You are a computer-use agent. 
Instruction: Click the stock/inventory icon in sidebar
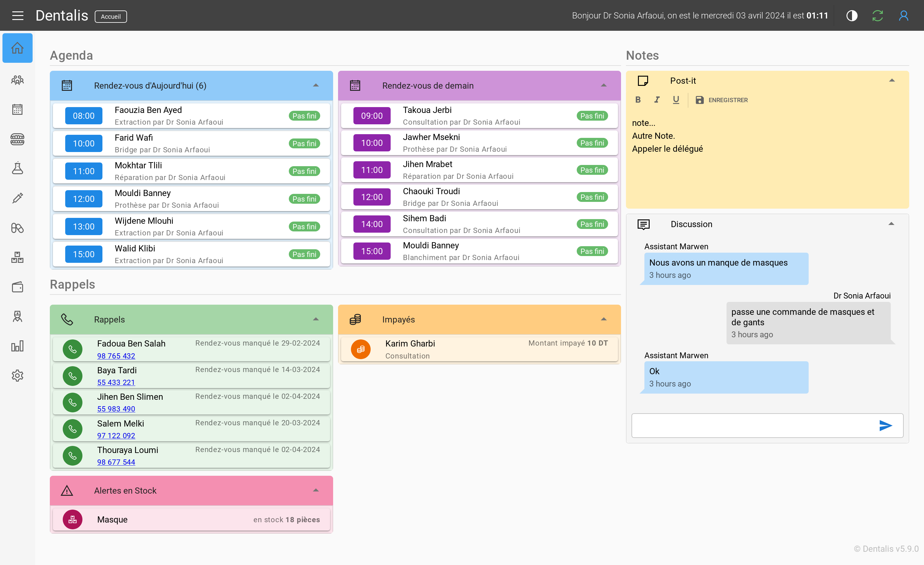tap(18, 257)
